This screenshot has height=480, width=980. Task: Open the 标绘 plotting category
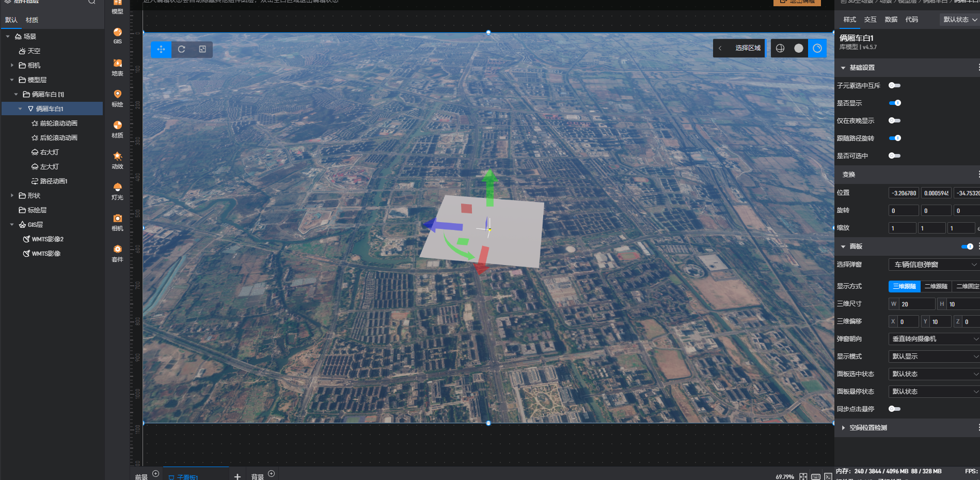(x=118, y=98)
